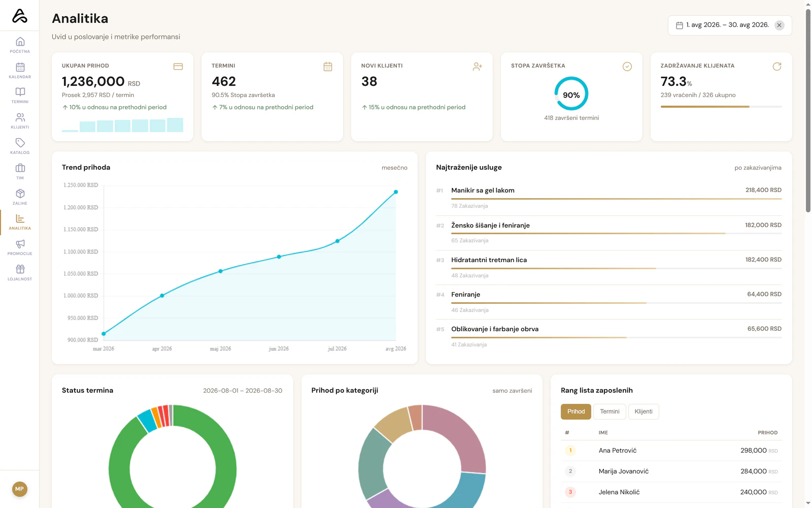The height and width of the screenshot is (508, 812).
Task: Click the IME column header
Action: (x=603, y=433)
